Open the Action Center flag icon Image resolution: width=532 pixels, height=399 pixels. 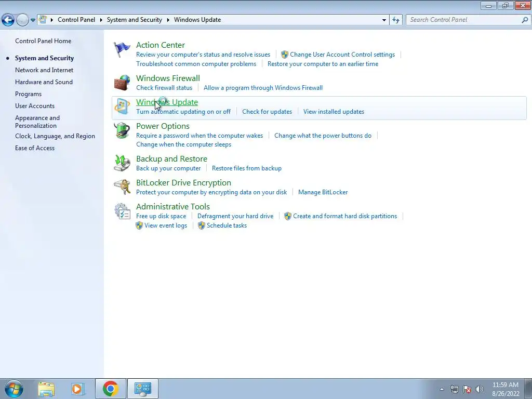(122, 50)
